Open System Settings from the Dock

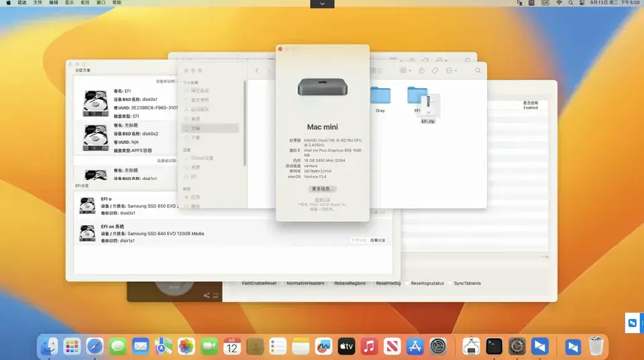(438, 347)
